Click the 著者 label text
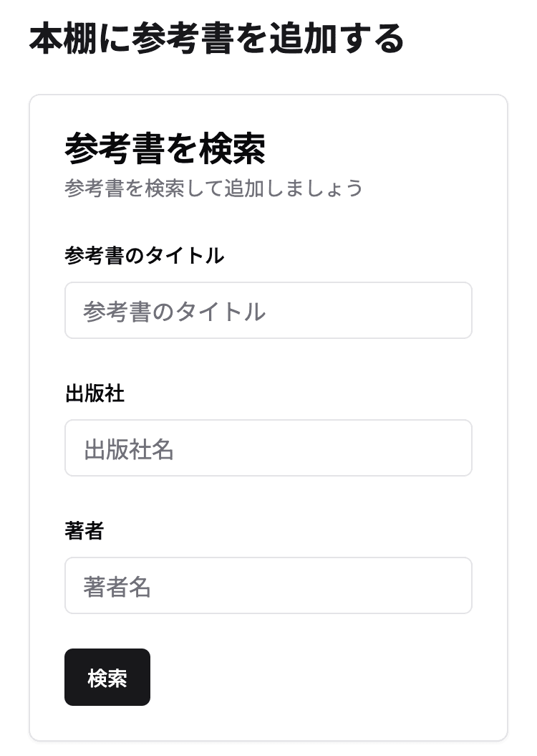This screenshot has width=537, height=756. [x=84, y=531]
